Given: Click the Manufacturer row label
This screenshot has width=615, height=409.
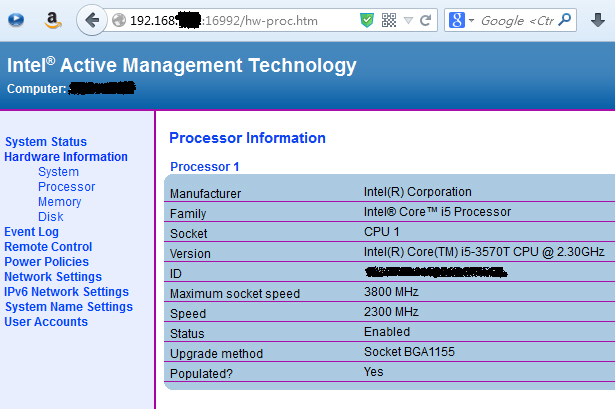Looking at the screenshot, I should click(205, 194).
